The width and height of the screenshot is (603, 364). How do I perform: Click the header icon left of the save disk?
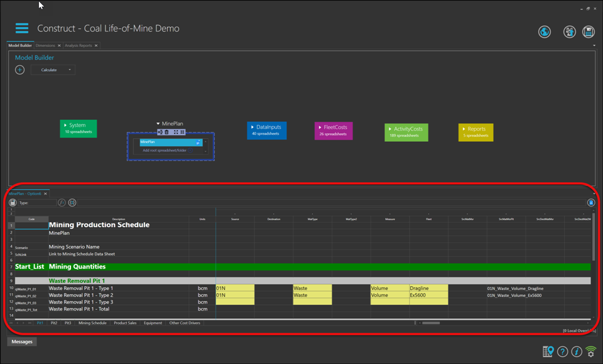tap(569, 32)
